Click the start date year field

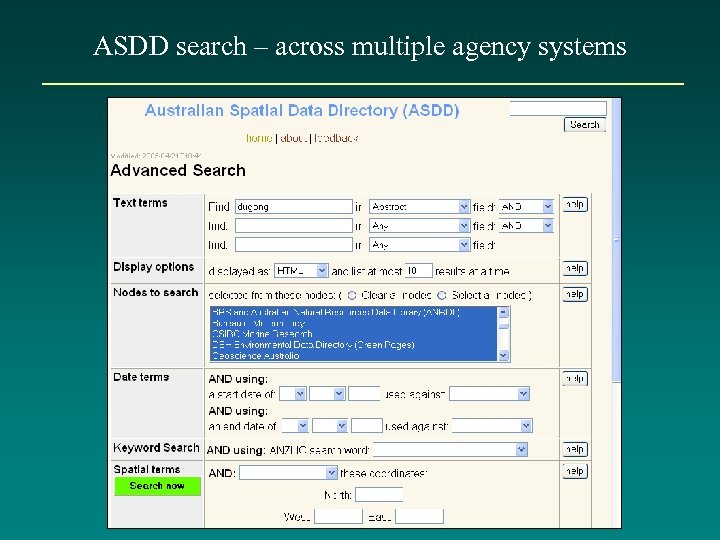pyautogui.click(x=364, y=394)
